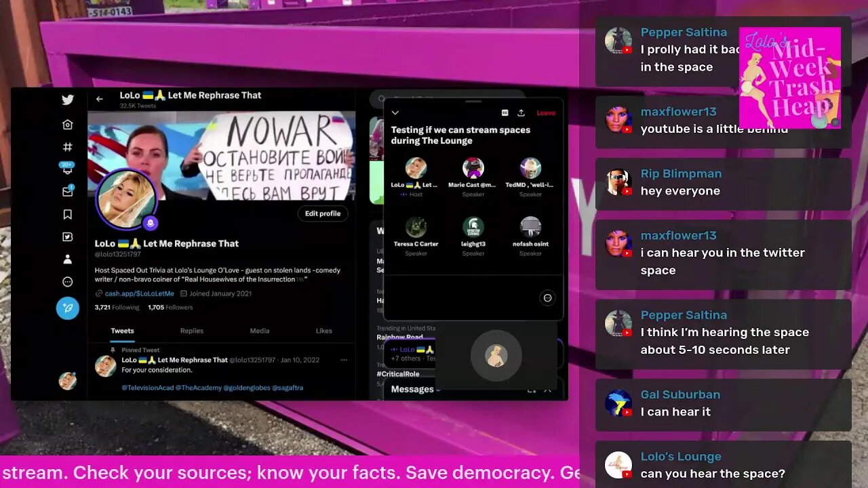868x488 pixels.
Task: Go back with the profile header arrow
Action: point(100,99)
